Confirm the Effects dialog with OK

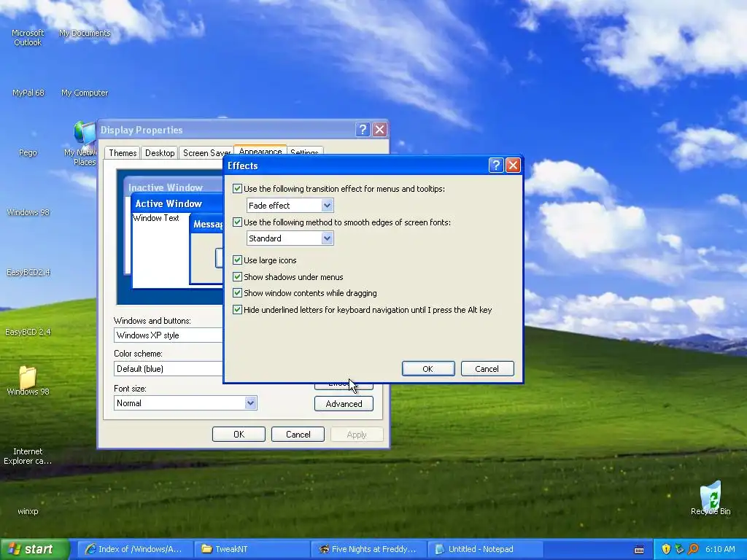(x=427, y=368)
